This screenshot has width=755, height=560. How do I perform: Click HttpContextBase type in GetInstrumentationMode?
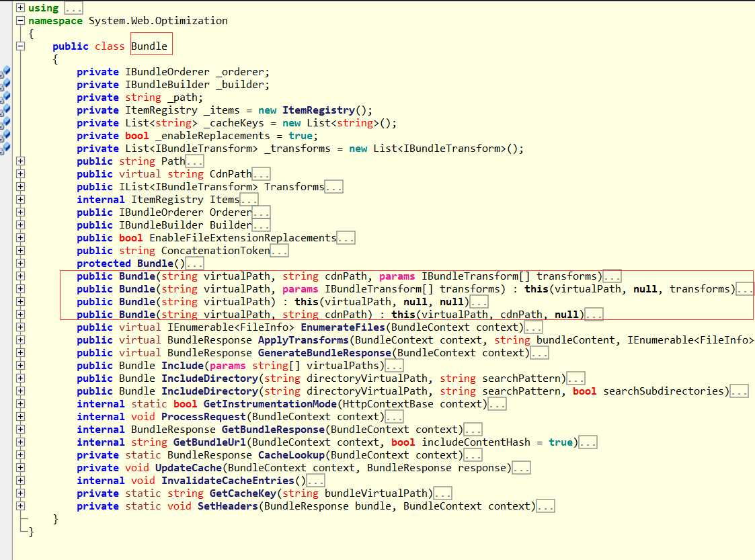click(x=388, y=404)
